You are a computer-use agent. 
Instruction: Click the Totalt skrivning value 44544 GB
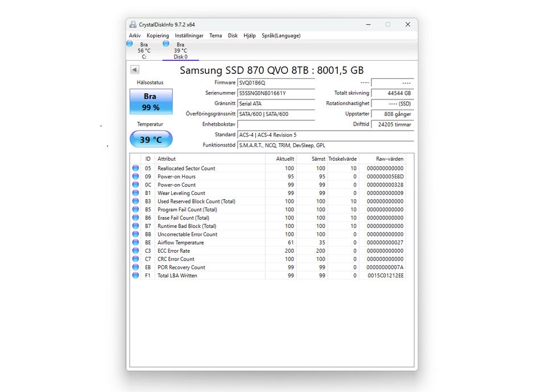point(392,93)
